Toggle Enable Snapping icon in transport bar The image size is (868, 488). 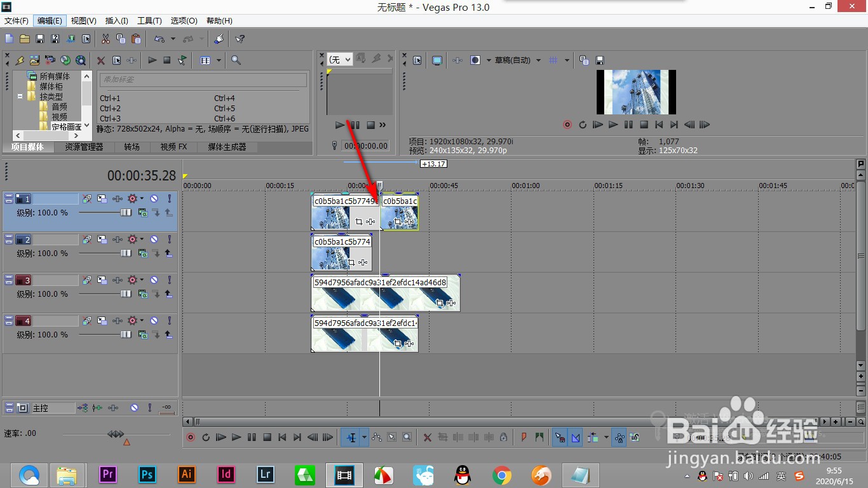tap(560, 437)
